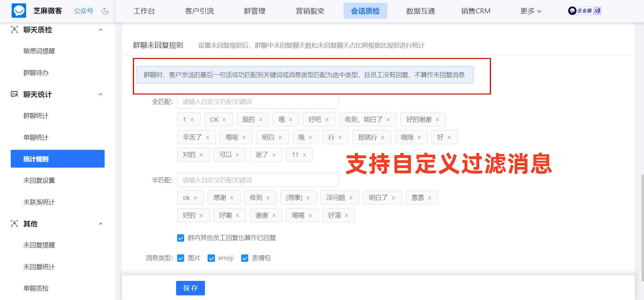Image resolution: width=644 pixels, height=300 pixels.
Task: Collapse the 其他 sidebar section
Action: click(x=101, y=224)
